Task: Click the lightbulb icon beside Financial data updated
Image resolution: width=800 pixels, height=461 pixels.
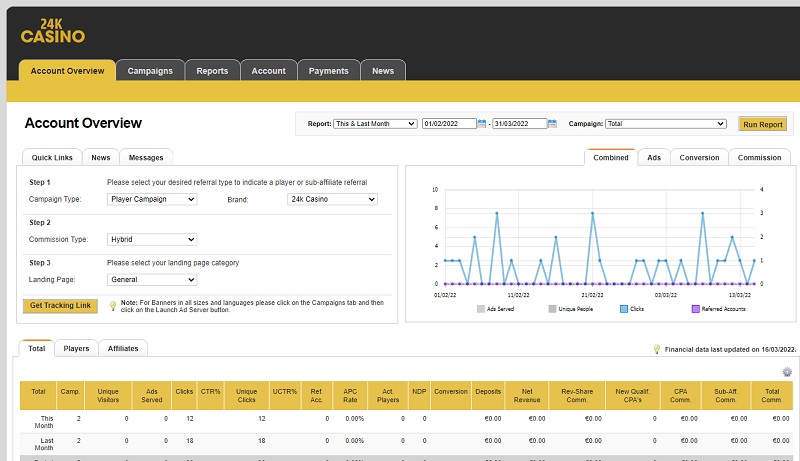Action: pos(657,349)
